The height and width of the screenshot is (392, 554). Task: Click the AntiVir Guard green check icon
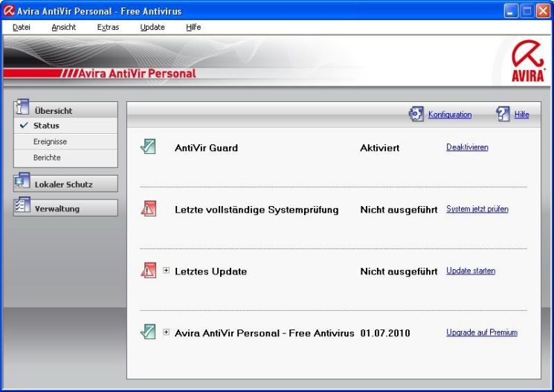[148, 147]
